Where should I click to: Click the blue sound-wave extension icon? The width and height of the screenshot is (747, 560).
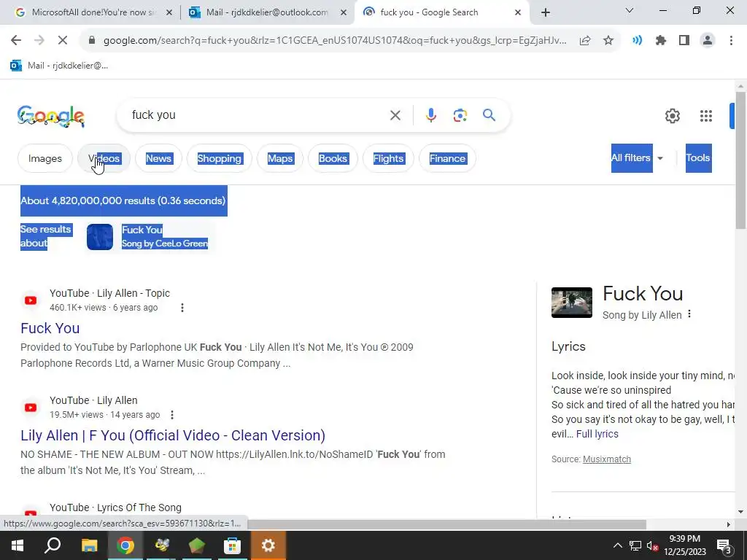(638, 41)
